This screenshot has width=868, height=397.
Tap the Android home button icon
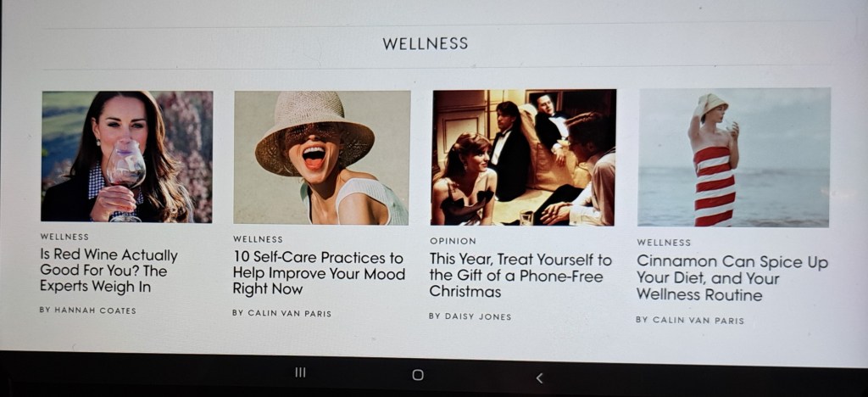[418, 375]
